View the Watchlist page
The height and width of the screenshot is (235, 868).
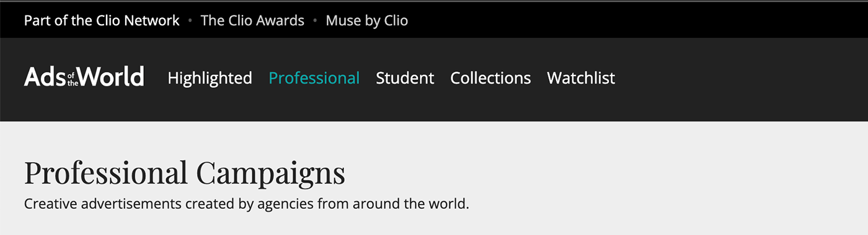[581, 78]
